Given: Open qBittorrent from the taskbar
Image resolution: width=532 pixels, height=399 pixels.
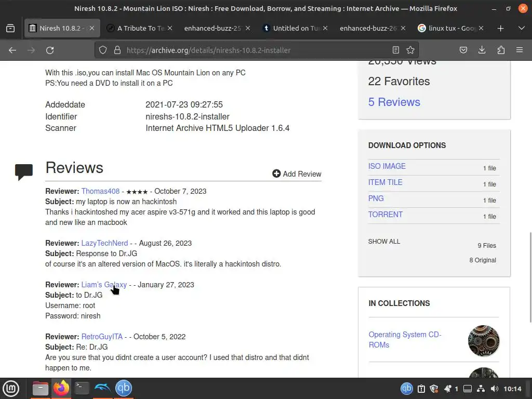Looking at the screenshot, I should tap(124, 388).
